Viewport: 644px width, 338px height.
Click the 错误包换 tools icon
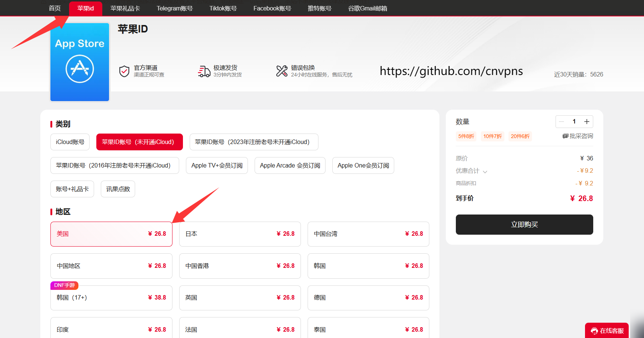[281, 71]
